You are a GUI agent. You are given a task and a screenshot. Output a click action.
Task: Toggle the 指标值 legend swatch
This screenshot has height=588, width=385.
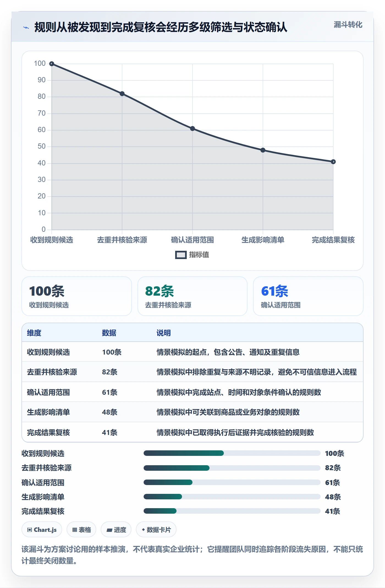tap(181, 255)
